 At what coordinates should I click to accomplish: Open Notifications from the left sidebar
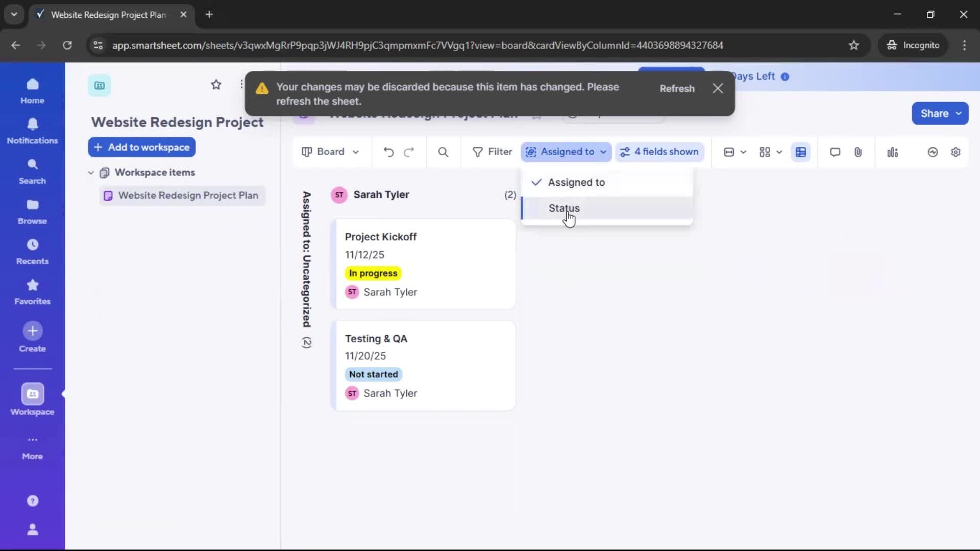click(32, 131)
